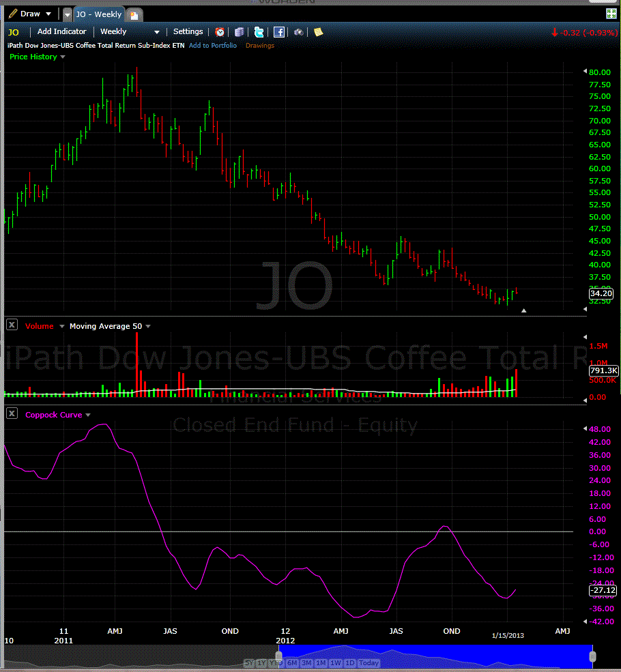This screenshot has height=672, width=621.
Task: Click the 34.20 current price tag
Action: click(x=601, y=293)
